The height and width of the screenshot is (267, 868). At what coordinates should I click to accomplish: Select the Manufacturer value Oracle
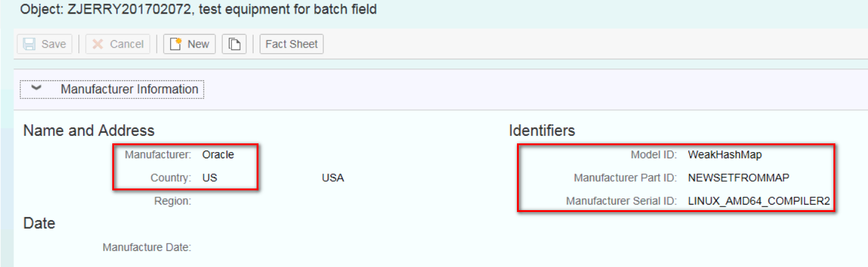(218, 155)
